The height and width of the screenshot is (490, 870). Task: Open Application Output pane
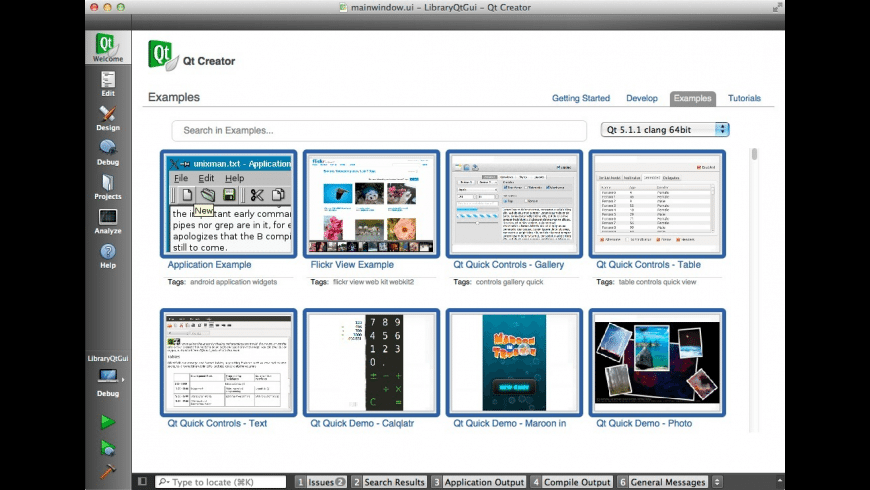click(x=479, y=482)
